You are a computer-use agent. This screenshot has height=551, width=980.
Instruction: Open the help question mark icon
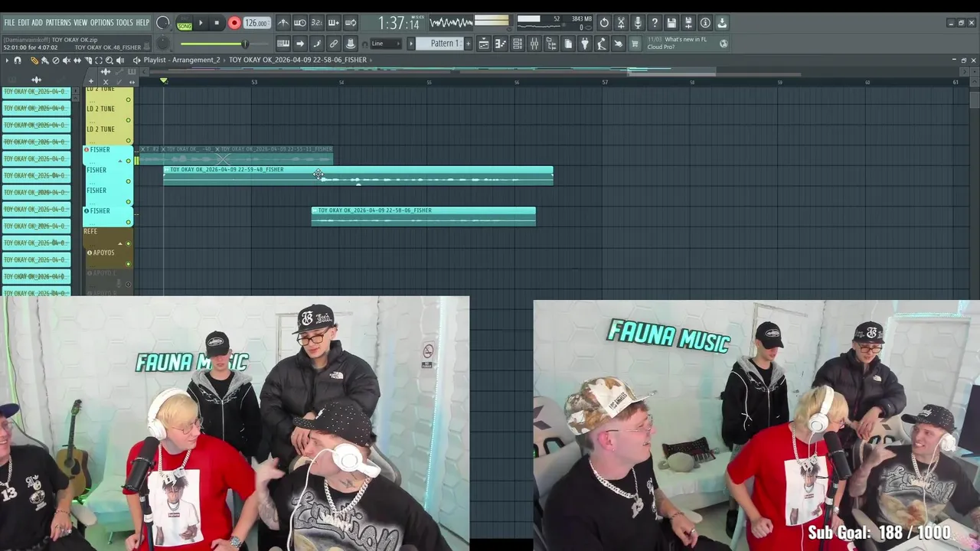click(655, 23)
